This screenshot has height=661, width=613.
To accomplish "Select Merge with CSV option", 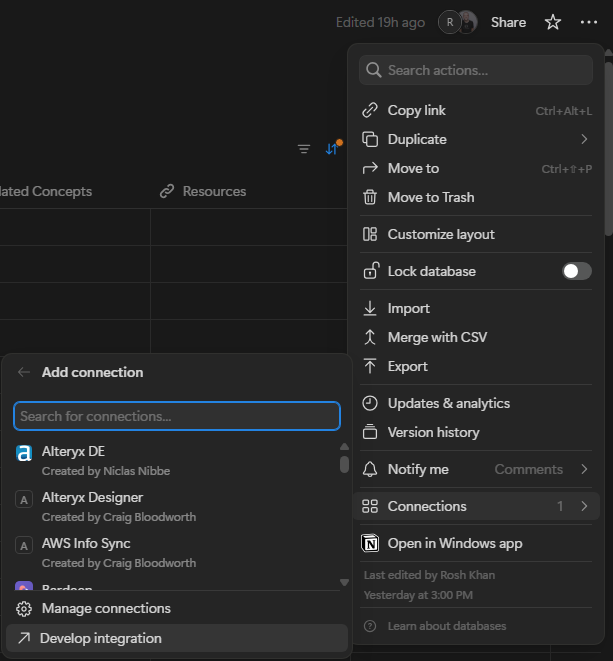I will 476,337.
